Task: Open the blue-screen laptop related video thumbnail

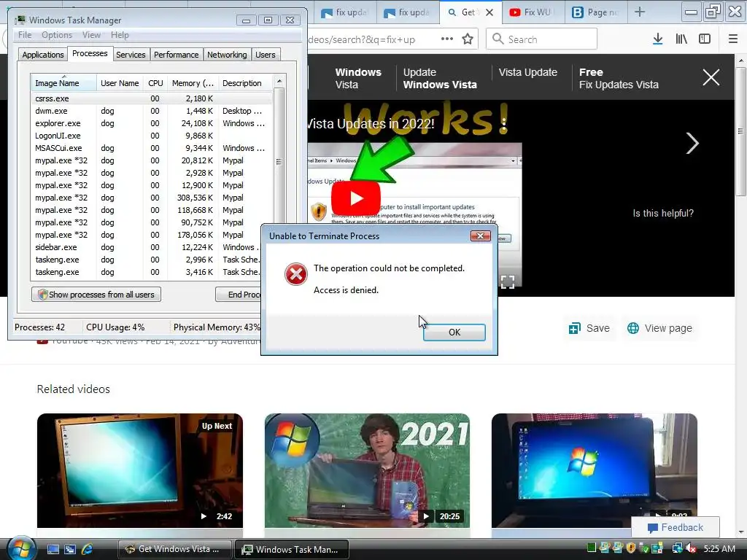Action: [594, 470]
